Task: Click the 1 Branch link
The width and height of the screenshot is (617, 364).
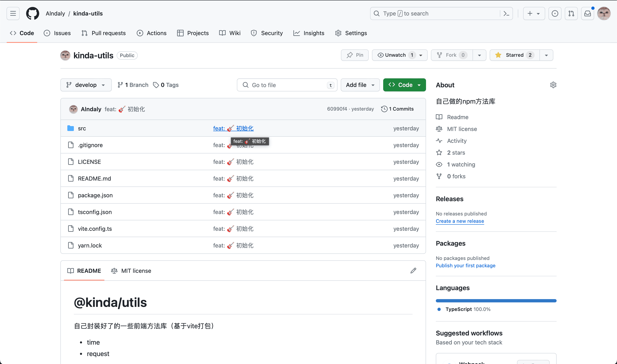Action: (133, 85)
